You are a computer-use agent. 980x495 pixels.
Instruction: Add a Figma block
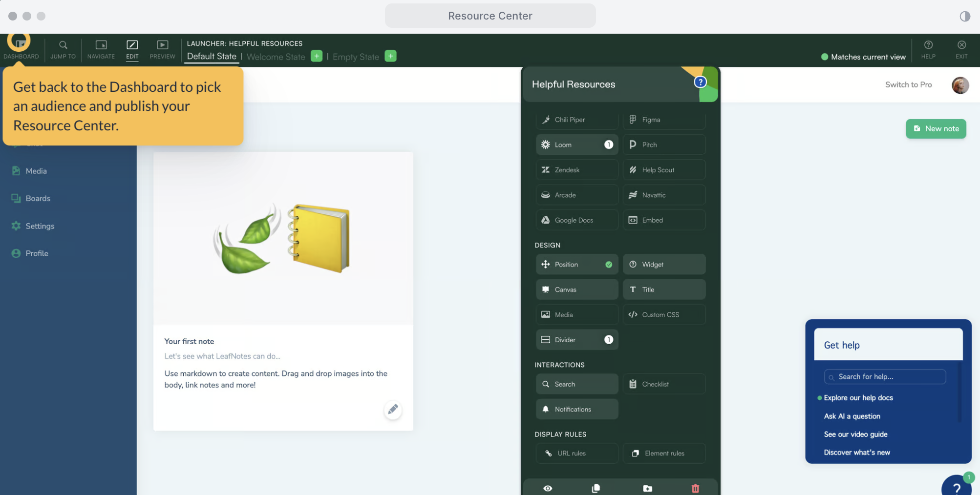point(664,120)
